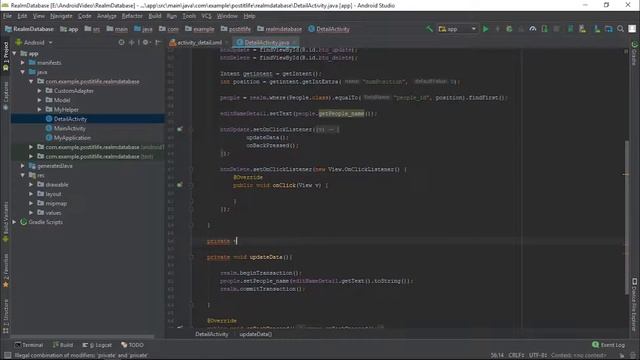Click the scroll-from-source target icon

[x=121, y=42]
